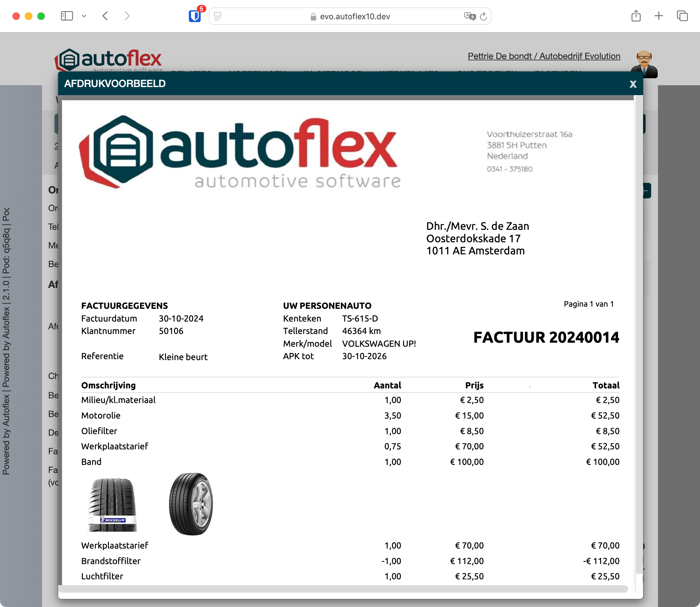Screen dimensions: 700x607
Task: Click the tyre with alloy rim image
Action: point(191,503)
